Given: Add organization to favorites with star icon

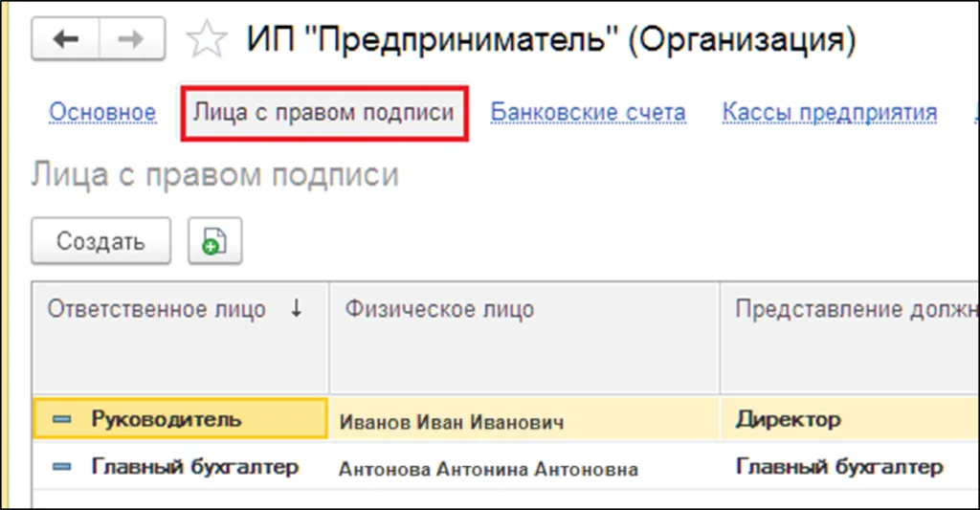Looking at the screenshot, I should point(206,41).
